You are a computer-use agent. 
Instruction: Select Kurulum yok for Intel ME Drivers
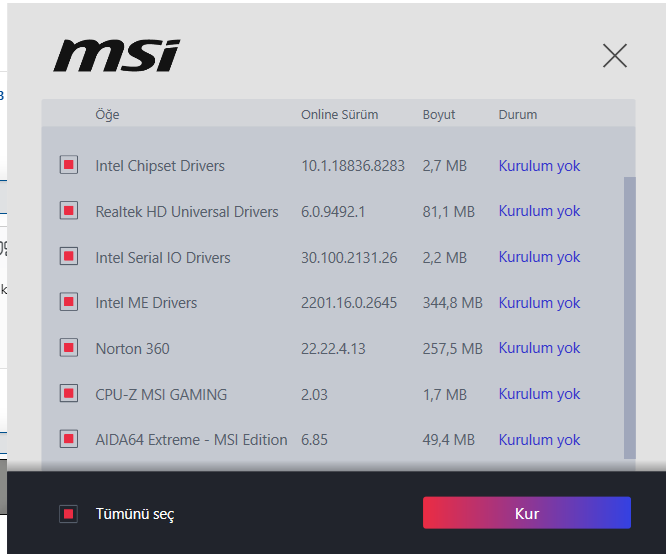pos(539,303)
